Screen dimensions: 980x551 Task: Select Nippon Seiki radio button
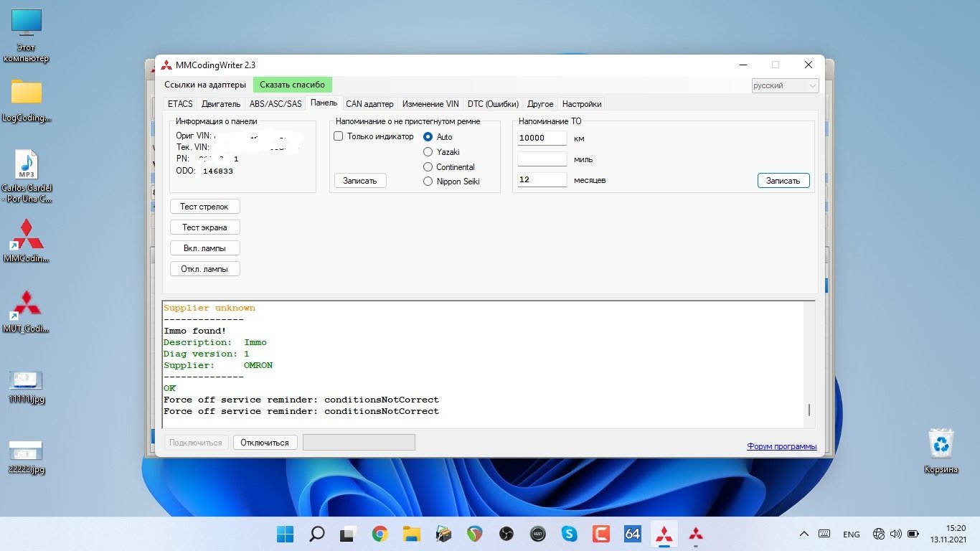tap(428, 182)
